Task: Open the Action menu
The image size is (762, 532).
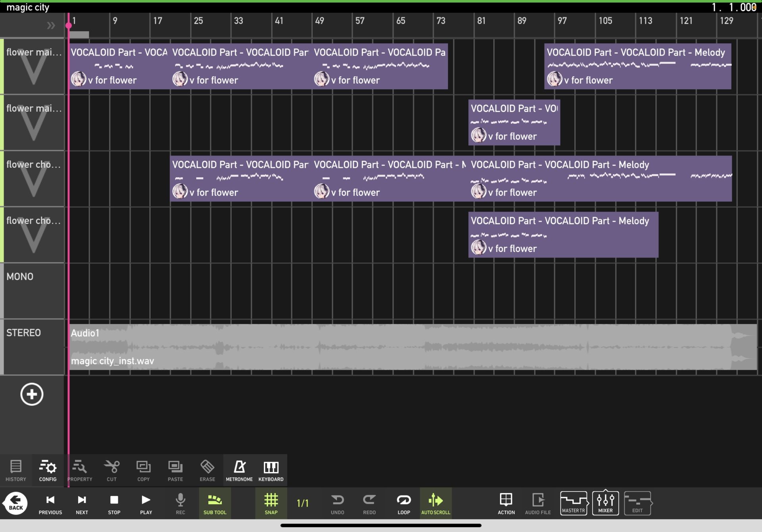Action: point(506,503)
